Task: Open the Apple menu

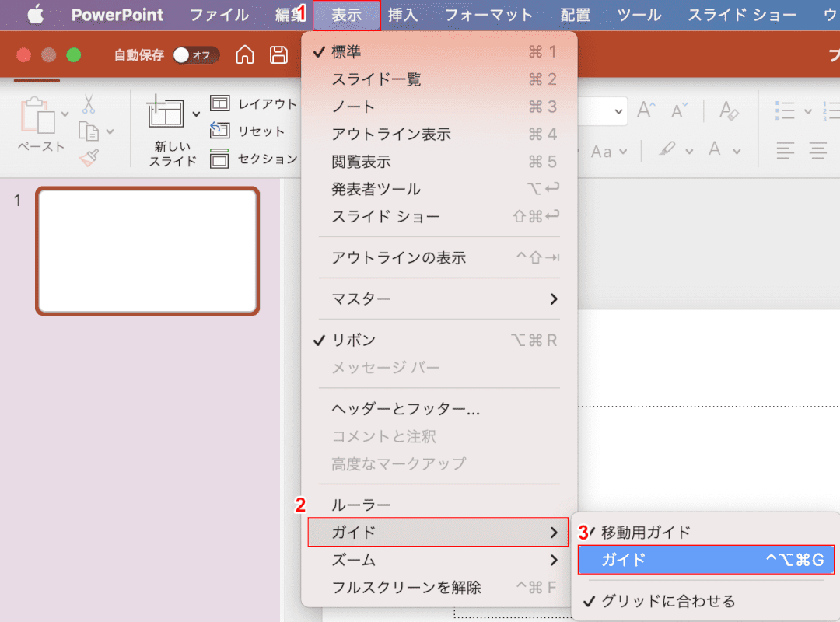Action: point(35,15)
